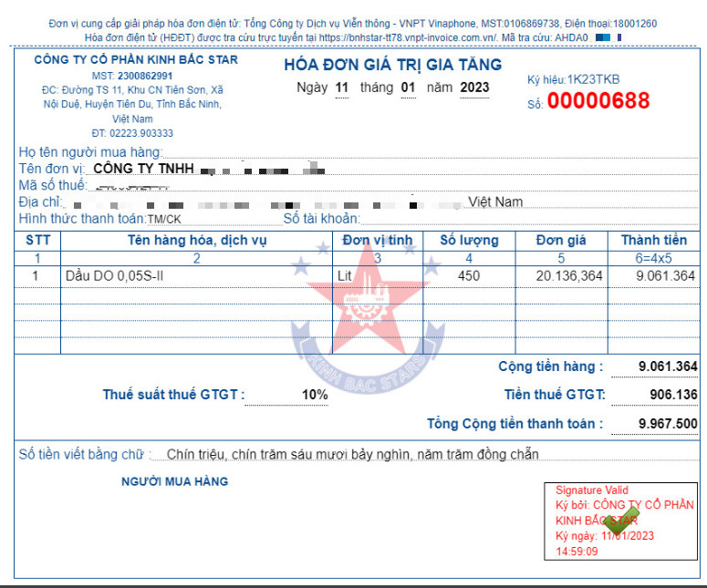Click the line amount 9.061.364 in the table
The width and height of the screenshot is (707, 588).
pyautogui.click(x=666, y=275)
